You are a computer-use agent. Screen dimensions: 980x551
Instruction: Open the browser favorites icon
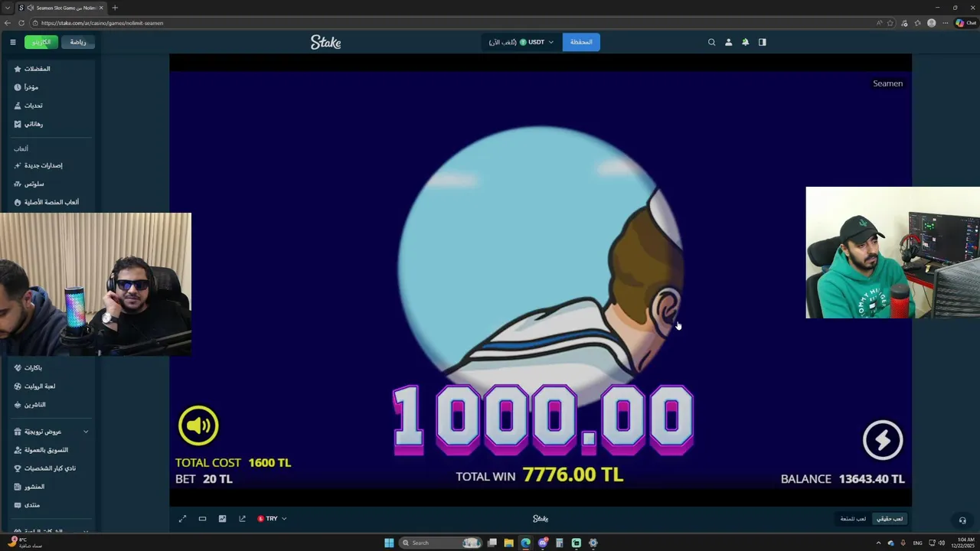click(917, 23)
